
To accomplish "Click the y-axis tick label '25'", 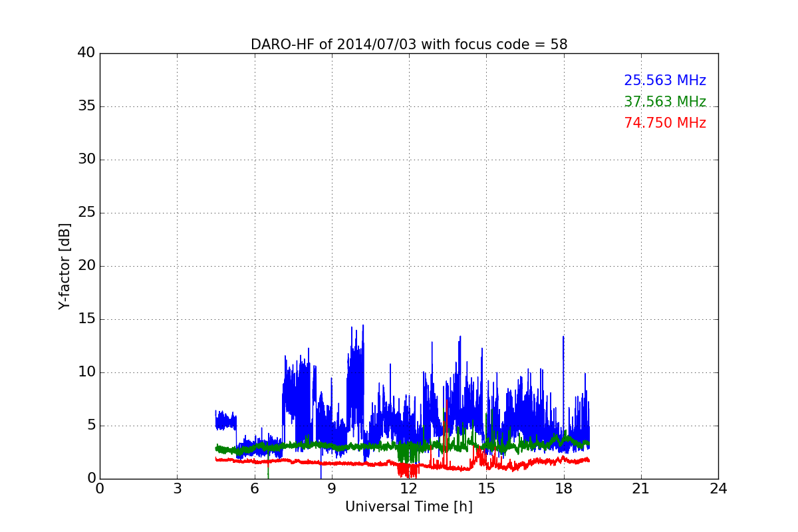I will [86, 213].
